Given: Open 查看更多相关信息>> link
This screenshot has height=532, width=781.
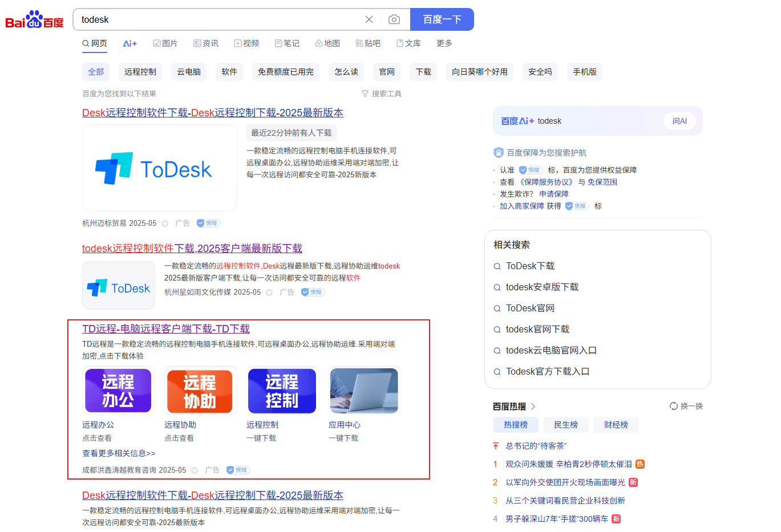Looking at the screenshot, I should pos(119,453).
